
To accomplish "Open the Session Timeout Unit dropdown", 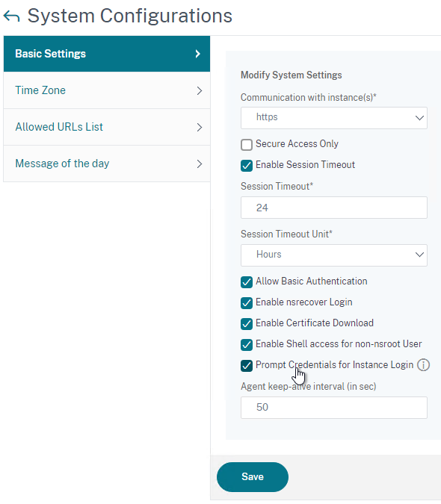I will (334, 255).
